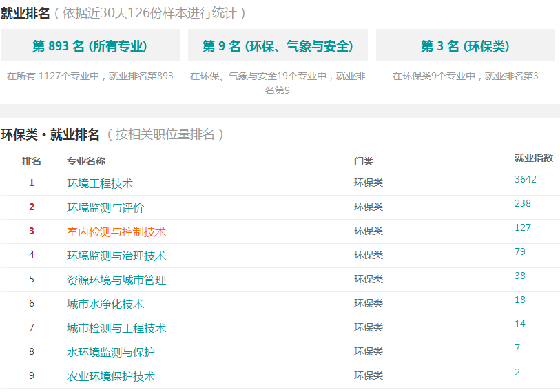Click the 环保类 · 就业排名 section heading
Screen dimensions: 560x392
[50, 135]
